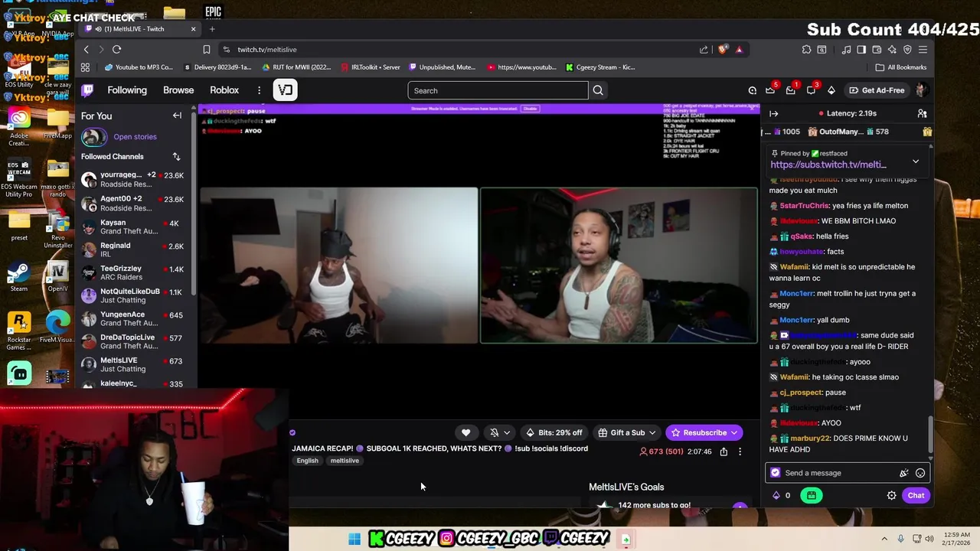This screenshot has width=980, height=551.
Task: Open new browser tab plus button
Action: tap(212, 29)
